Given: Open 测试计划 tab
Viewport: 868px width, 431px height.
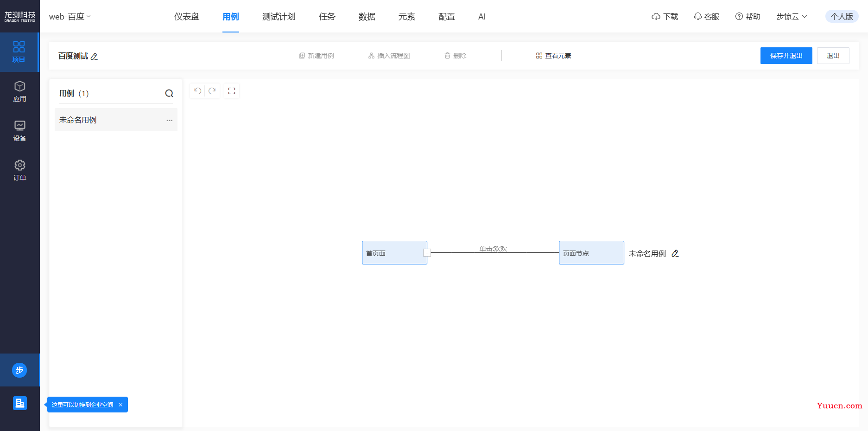Looking at the screenshot, I should (279, 17).
